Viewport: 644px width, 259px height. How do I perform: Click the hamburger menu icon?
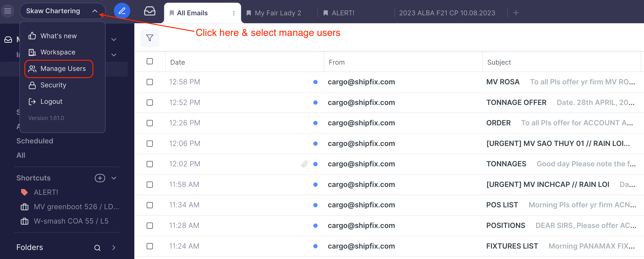(x=8, y=11)
